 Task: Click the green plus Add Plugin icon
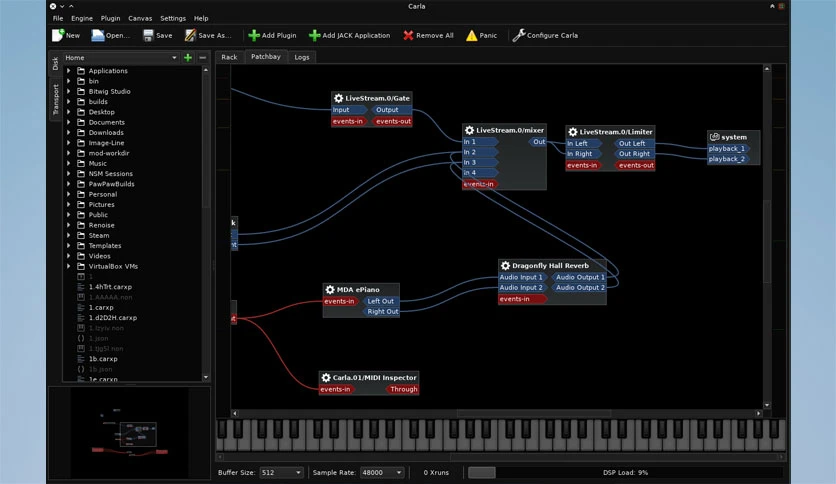click(254, 35)
